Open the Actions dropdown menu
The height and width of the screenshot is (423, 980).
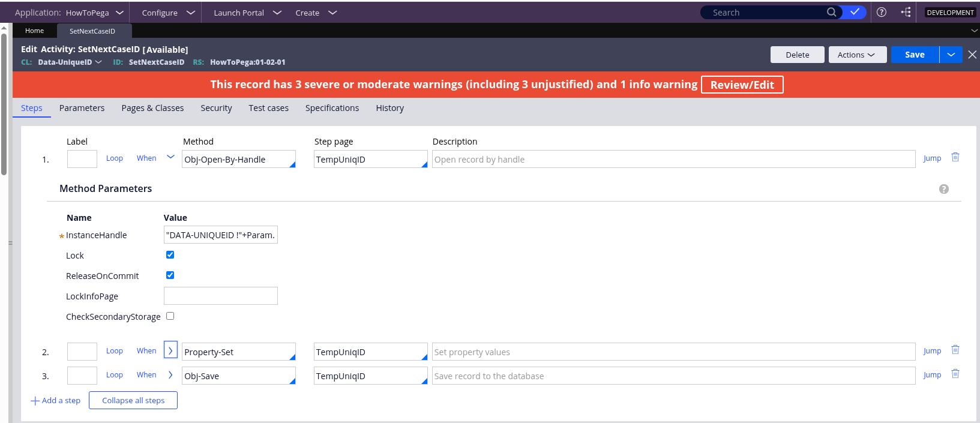pos(856,55)
